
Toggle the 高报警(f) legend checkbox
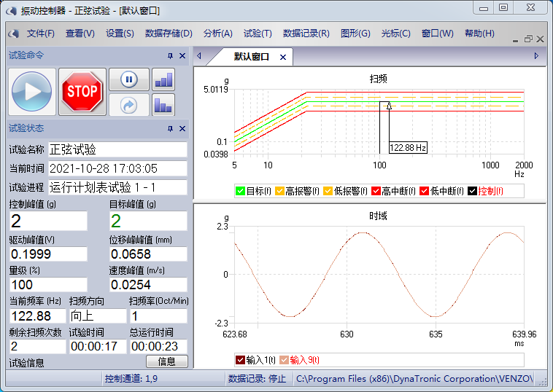pos(279,191)
